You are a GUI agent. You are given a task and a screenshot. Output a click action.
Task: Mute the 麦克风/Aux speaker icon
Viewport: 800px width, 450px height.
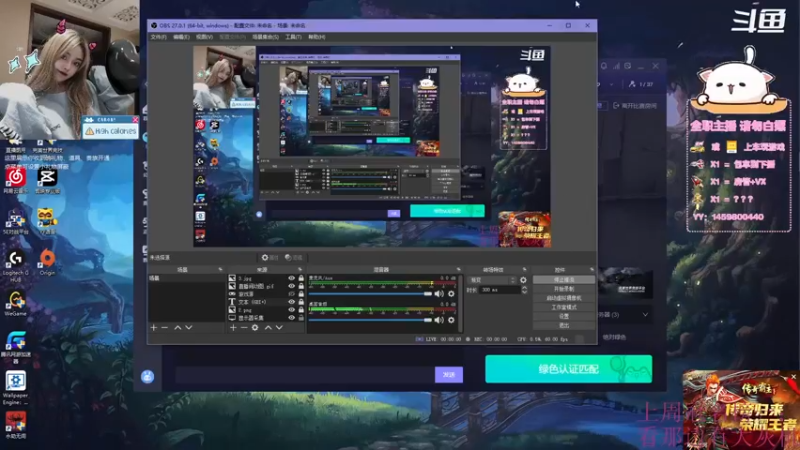439,294
